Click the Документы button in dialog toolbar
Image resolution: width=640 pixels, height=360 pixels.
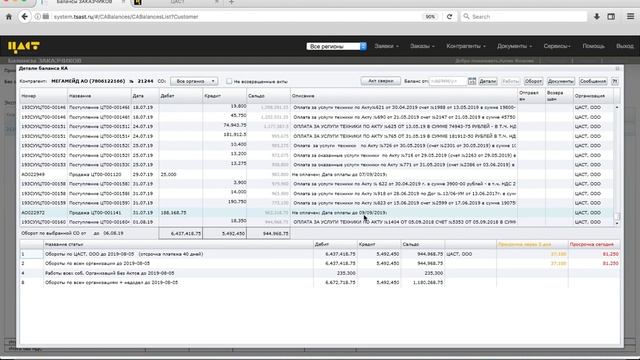(560, 81)
